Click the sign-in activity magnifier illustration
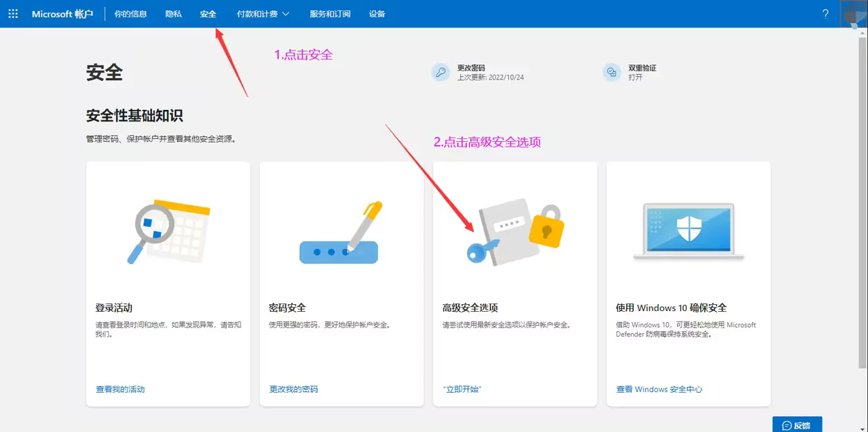 pos(168,232)
